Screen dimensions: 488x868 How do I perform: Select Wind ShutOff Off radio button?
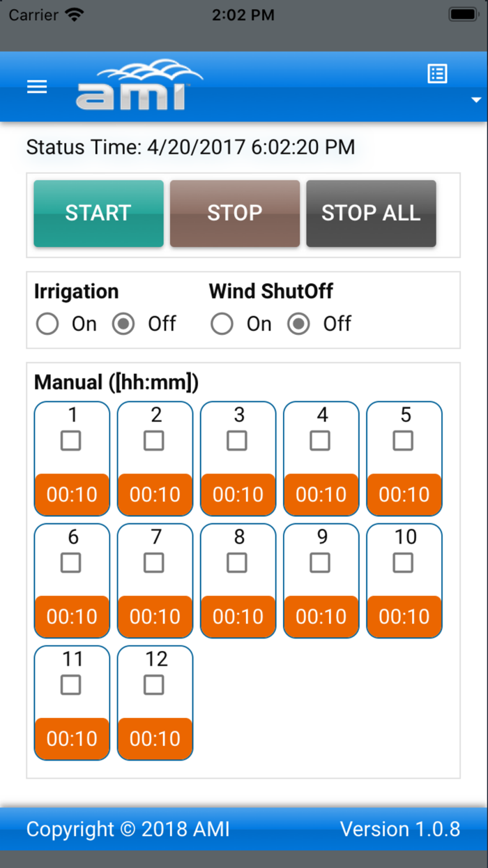pyautogui.click(x=298, y=324)
